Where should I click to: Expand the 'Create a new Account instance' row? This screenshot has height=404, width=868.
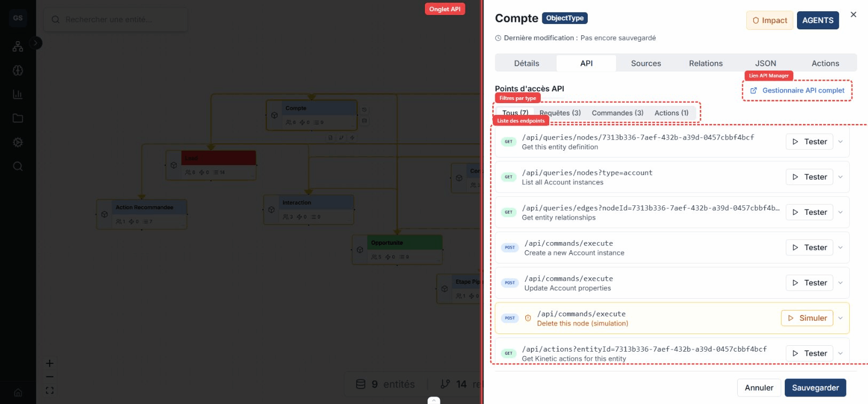[840, 247]
